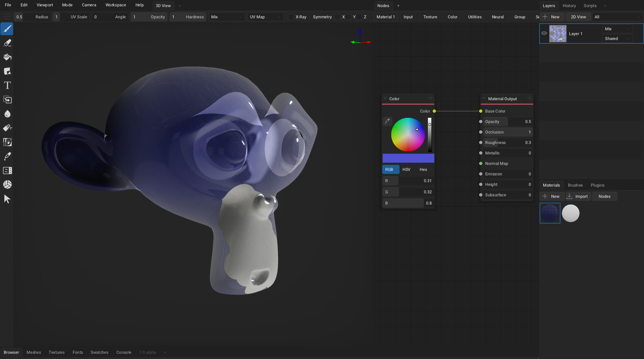This screenshot has height=359, width=644.
Task: Switch to the Brushes tab
Action: click(575, 185)
